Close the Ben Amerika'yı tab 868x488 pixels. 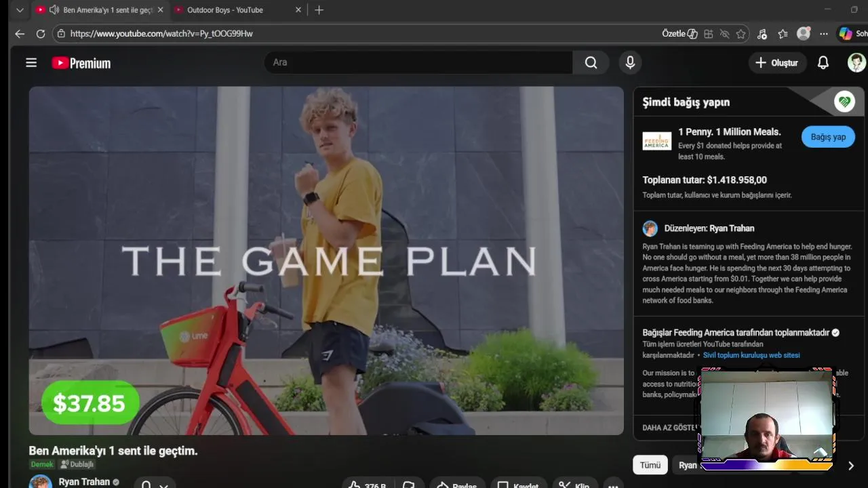point(161,10)
